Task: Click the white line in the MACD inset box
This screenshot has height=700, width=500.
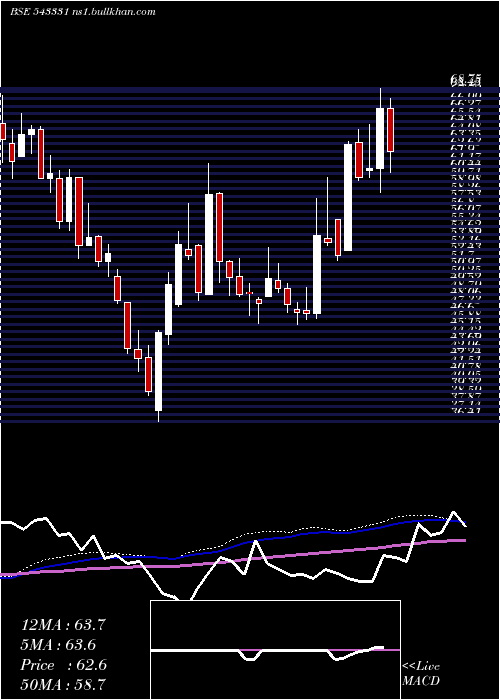Action: point(268,652)
